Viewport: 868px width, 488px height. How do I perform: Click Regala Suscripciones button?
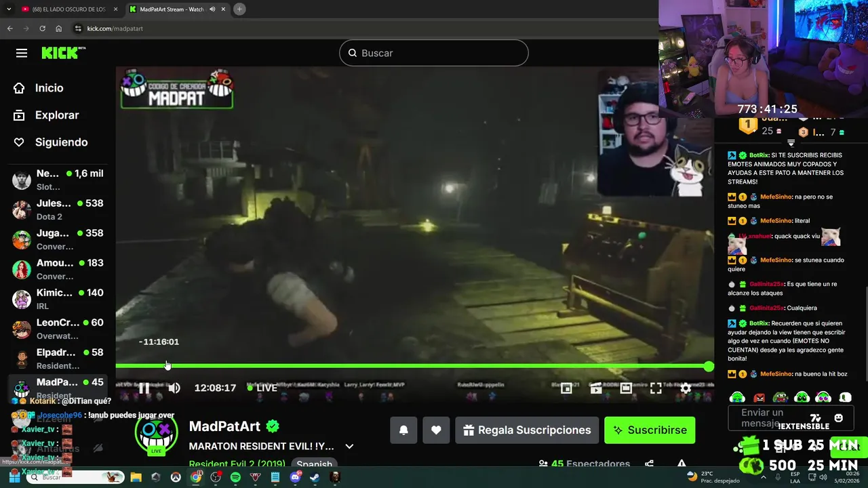(527, 430)
